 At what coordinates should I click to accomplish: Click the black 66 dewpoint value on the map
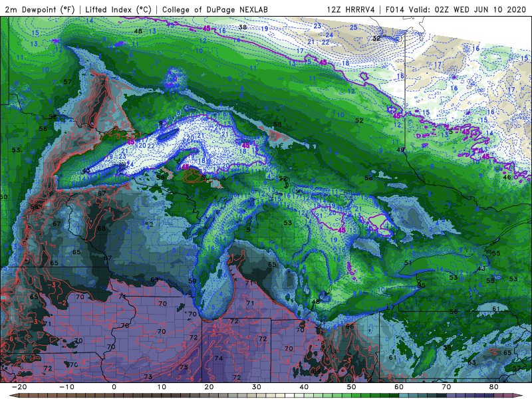[350, 327]
